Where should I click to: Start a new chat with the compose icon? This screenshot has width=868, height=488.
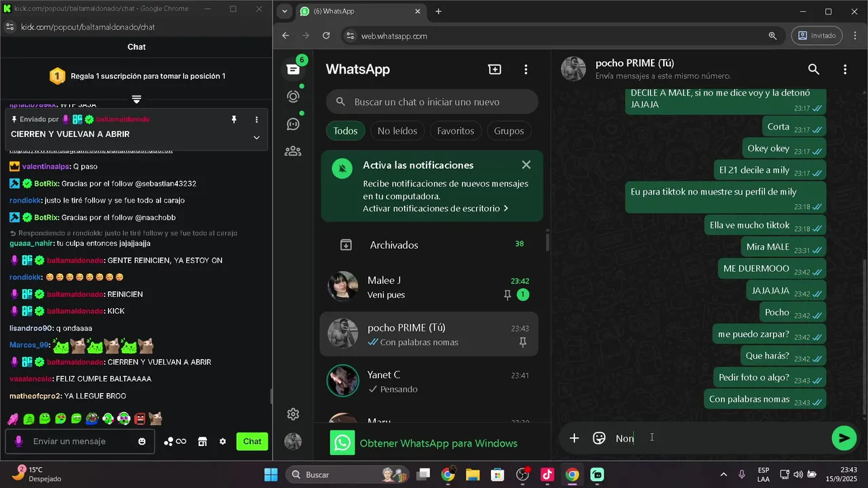point(495,69)
